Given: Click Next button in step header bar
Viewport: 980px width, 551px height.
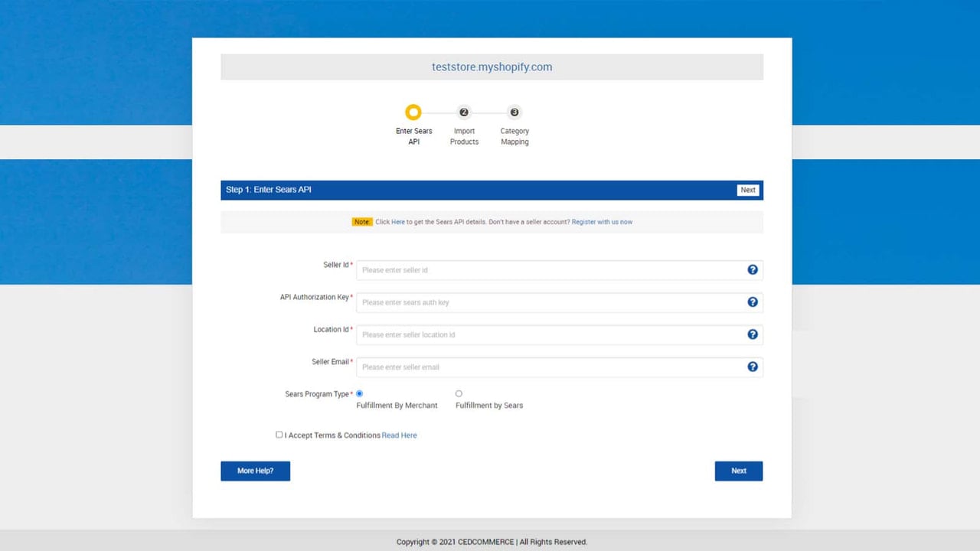Looking at the screenshot, I should point(748,190).
